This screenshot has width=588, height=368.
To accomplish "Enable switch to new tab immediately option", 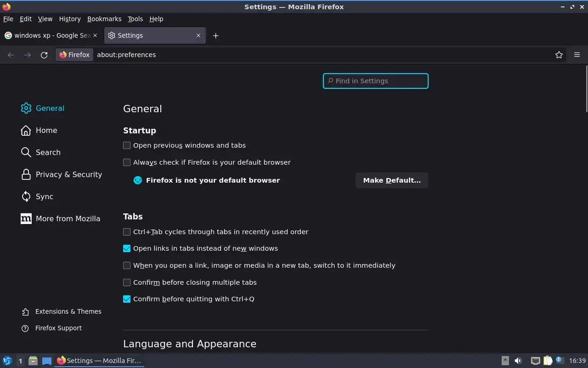I will coord(127,265).
